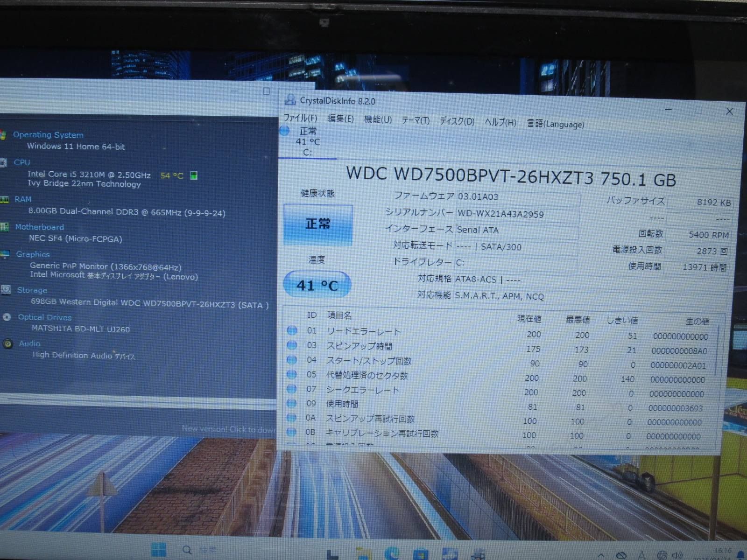This screenshot has width=747, height=560.
Task: Click the Graphics monitor icon in Speccy
Action: click(x=5, y=254)
